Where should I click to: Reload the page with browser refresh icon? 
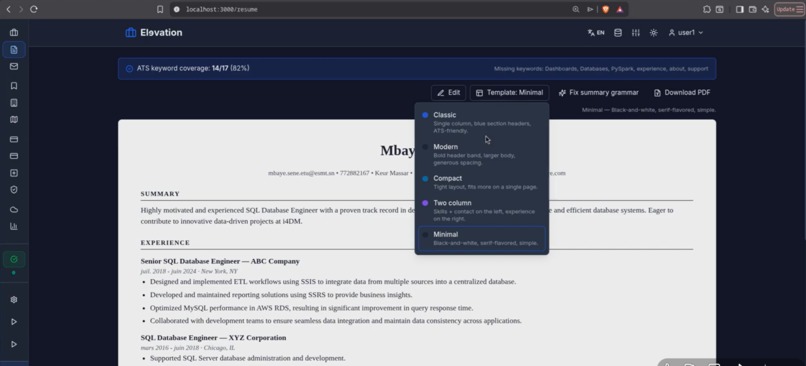pos(34,9)
